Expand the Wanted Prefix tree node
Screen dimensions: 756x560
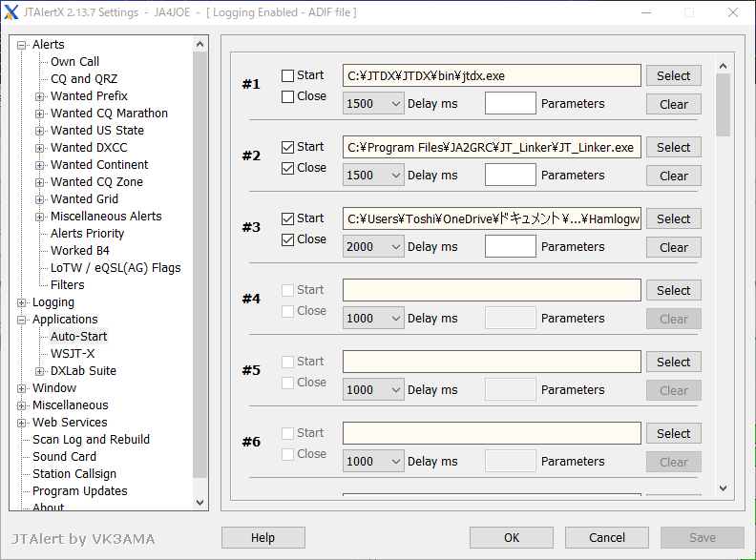[x=39, y=97]
